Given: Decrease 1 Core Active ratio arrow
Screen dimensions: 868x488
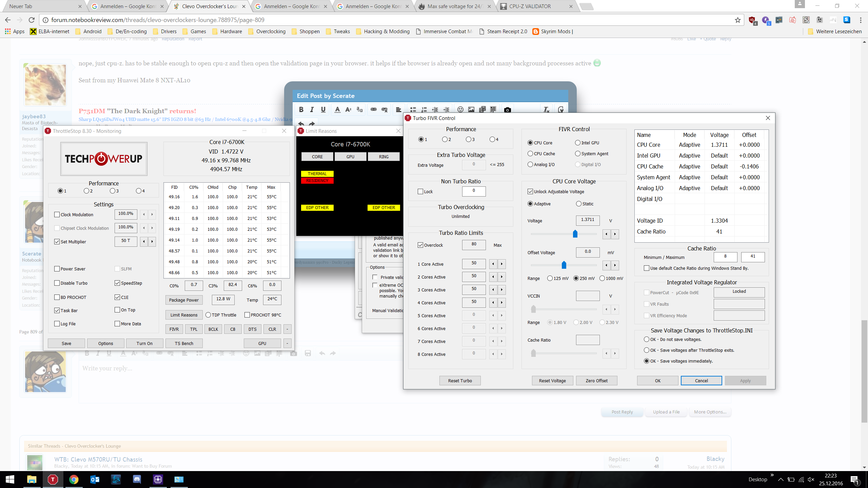Looking at the screenshot, I should coord(493,264).
